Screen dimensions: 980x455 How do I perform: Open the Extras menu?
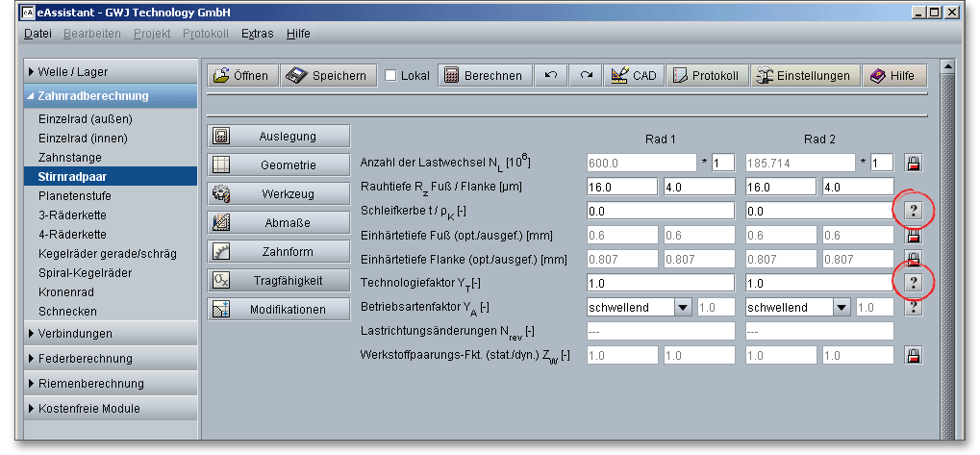point(257,33)
